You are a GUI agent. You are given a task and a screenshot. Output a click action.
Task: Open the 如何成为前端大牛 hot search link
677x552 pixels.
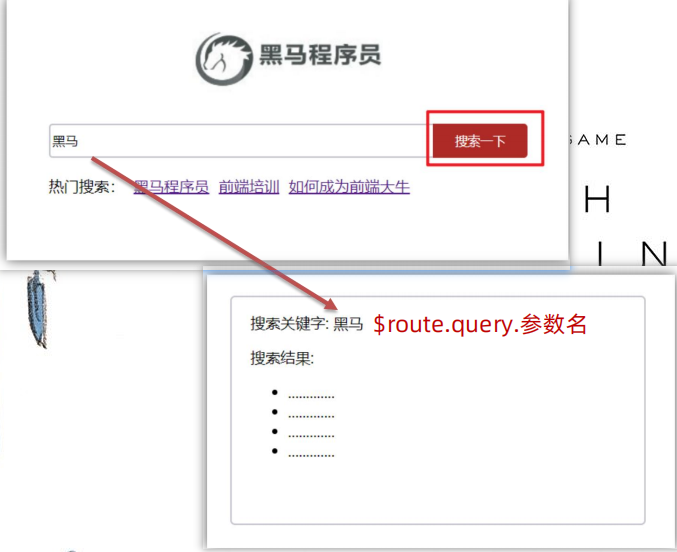(349, 187)
